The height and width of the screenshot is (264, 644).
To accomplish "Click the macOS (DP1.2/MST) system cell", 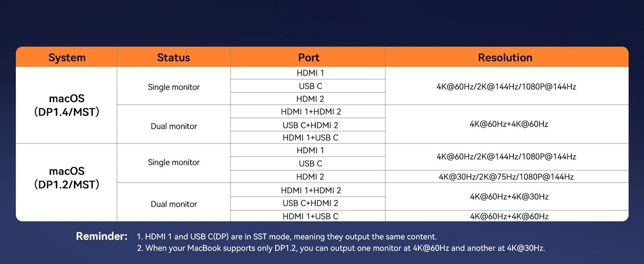I will pos(67,178).
